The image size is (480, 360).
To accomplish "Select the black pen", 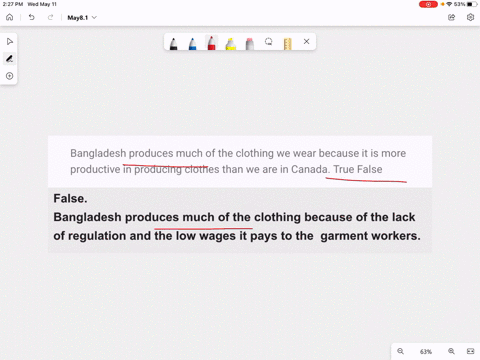I will pyautogui.click(x=173, y=43).
